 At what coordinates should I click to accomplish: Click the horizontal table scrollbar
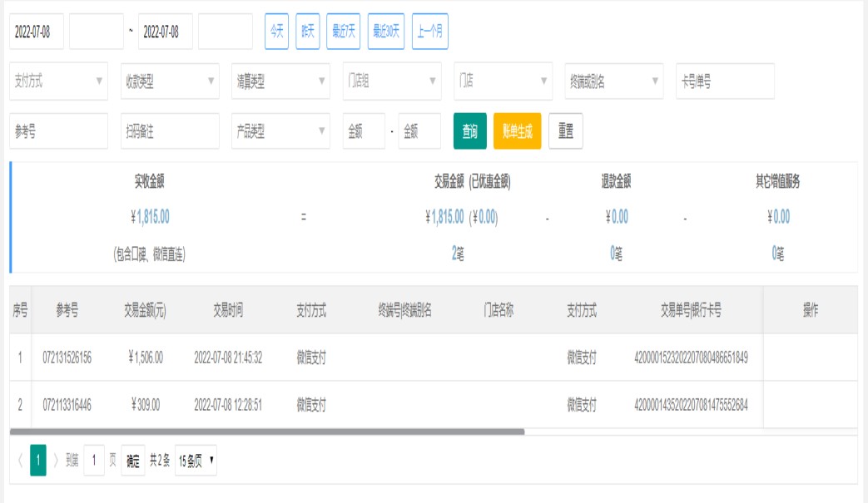pos(267,431)
